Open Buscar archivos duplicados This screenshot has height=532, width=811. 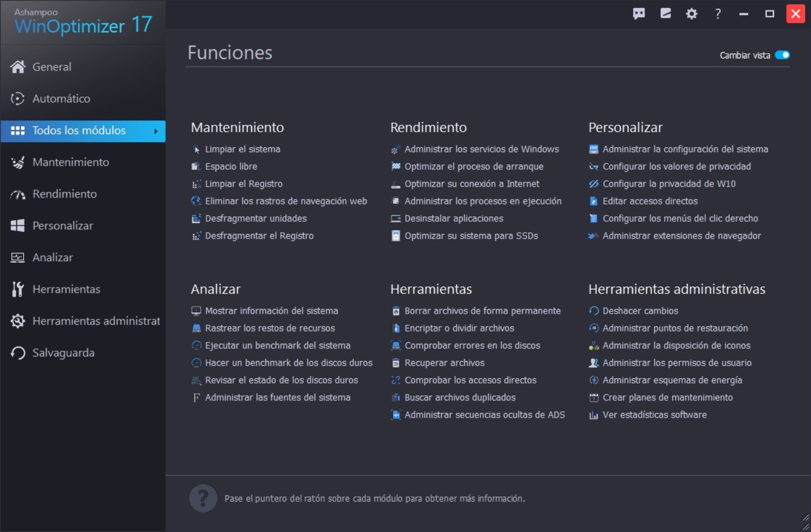point(460,397)
